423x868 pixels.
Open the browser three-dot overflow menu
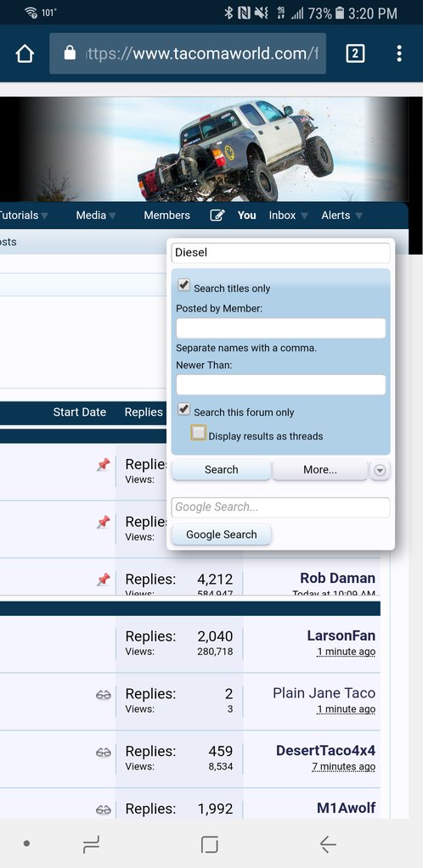[399, 53]
